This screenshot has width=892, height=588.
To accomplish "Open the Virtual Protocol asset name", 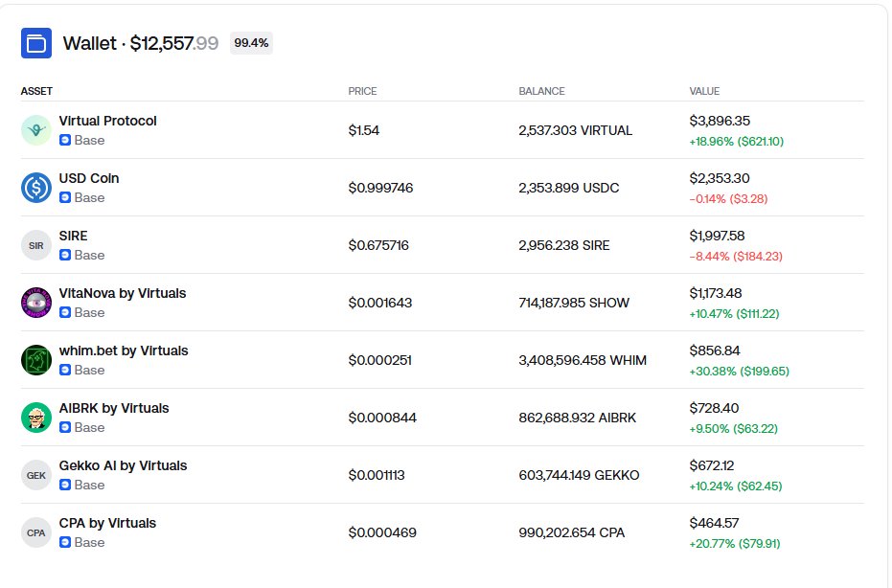I will point(107,121).
